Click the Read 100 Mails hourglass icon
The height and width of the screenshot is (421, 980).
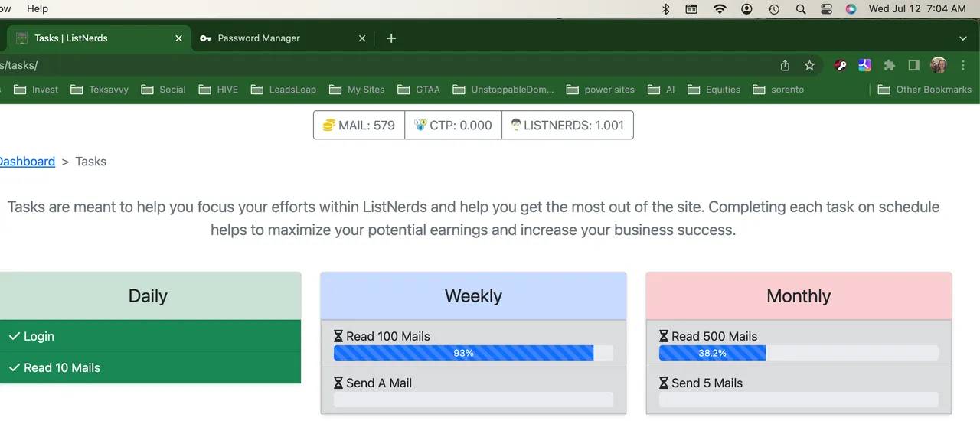click(338, 336)
